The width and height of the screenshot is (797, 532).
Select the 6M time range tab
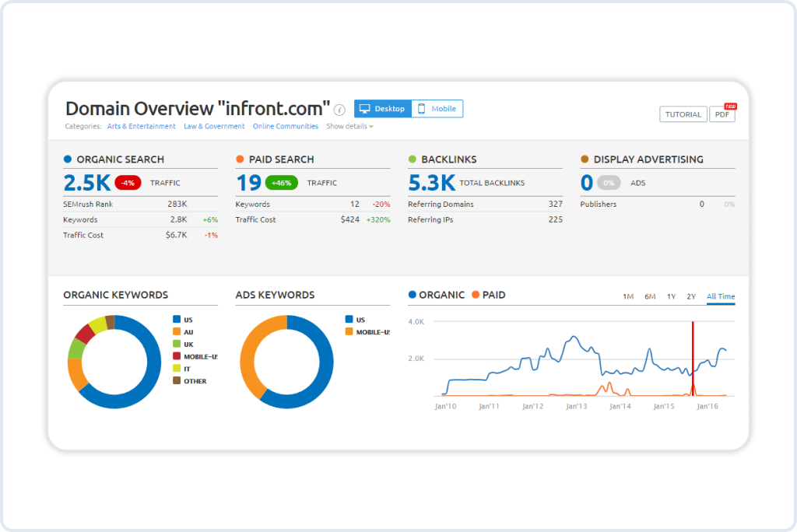650,296
